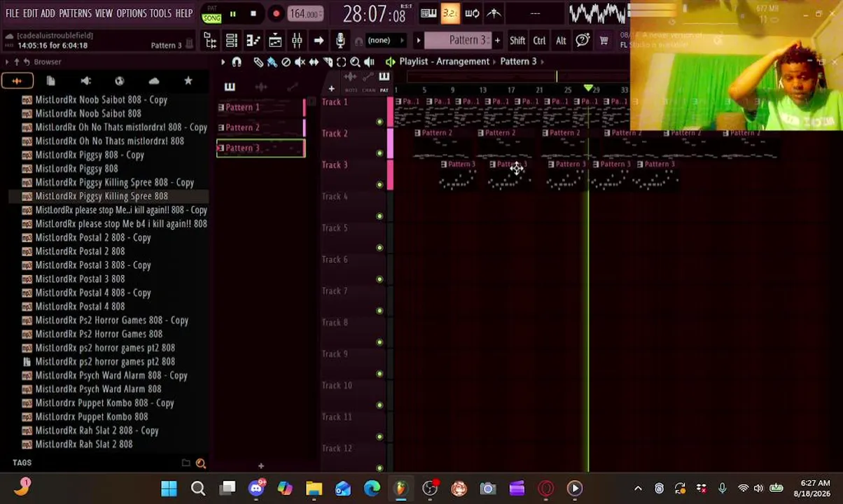
Task: Open the content library shopping cart icon
Action: (604, 41)
